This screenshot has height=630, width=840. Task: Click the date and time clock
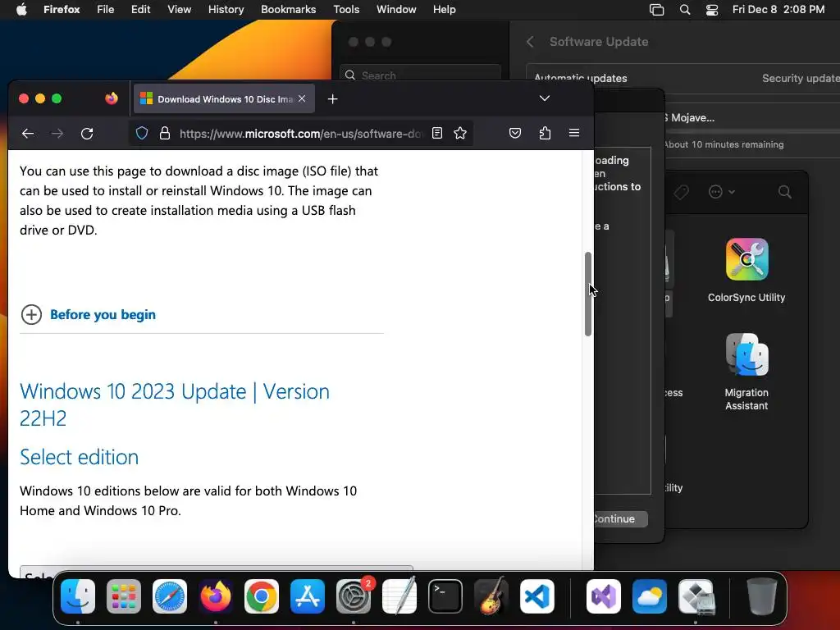[778, 10]
